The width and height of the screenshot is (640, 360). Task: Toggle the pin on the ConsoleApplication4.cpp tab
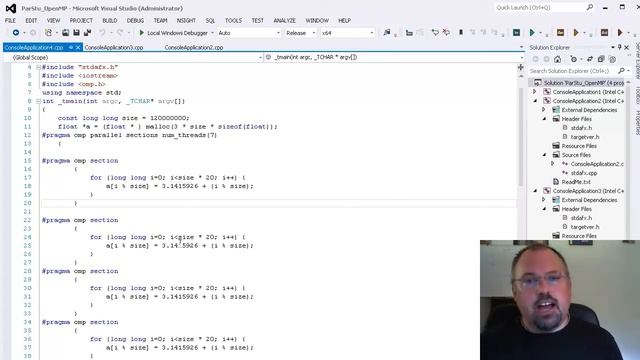pos(71,47)
